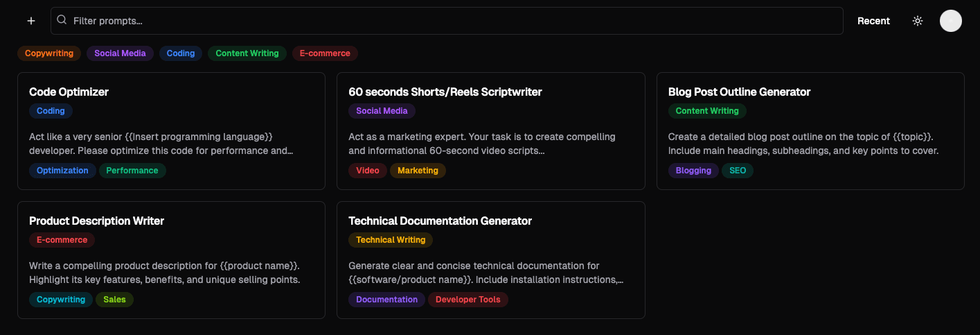Toggle the light/dark theme sun icon
The image size is (980, 335).
[918, 21]
